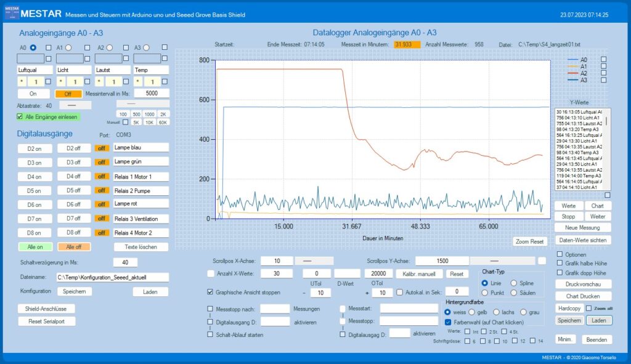Set measuring interval to 1000 ms preset
Screen dimensions: 631x364
click(149, 114)
